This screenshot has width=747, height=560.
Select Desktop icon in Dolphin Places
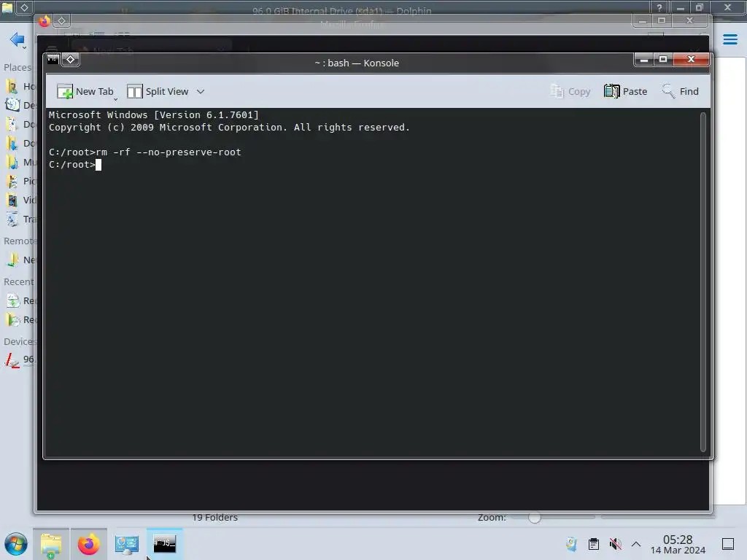tap(12, 105)
